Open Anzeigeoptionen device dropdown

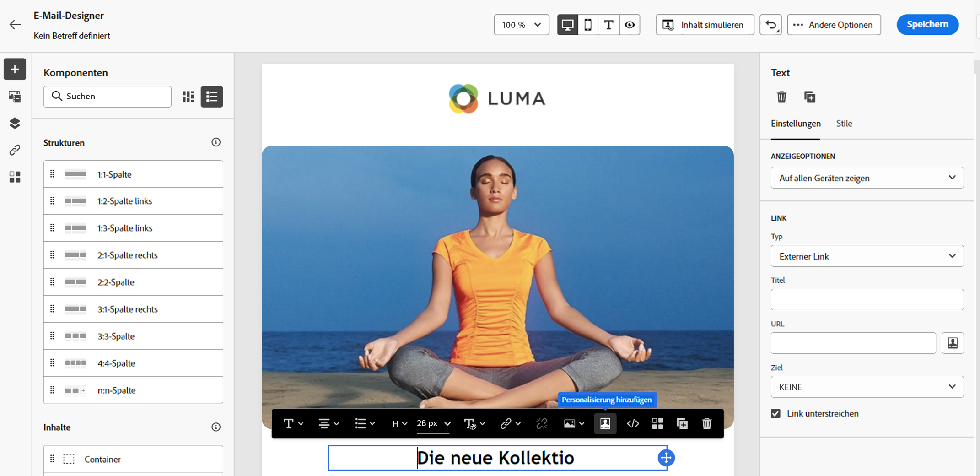867,178
